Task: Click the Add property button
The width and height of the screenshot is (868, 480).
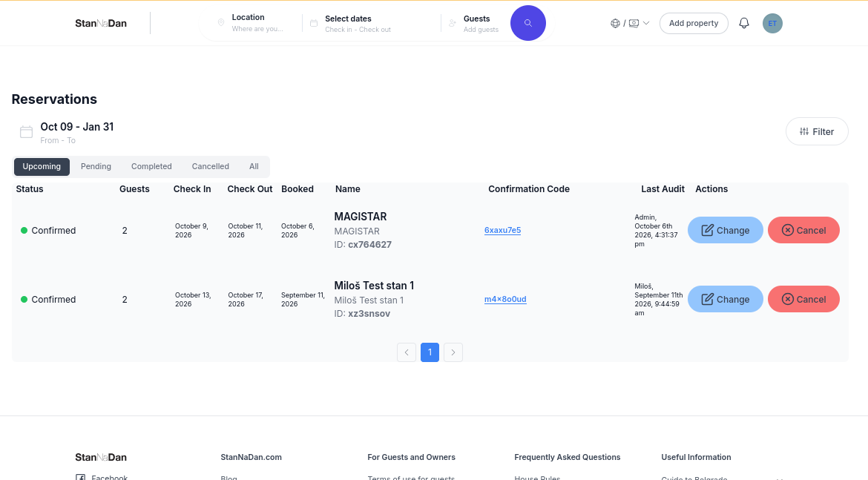Action: (694, 23)
